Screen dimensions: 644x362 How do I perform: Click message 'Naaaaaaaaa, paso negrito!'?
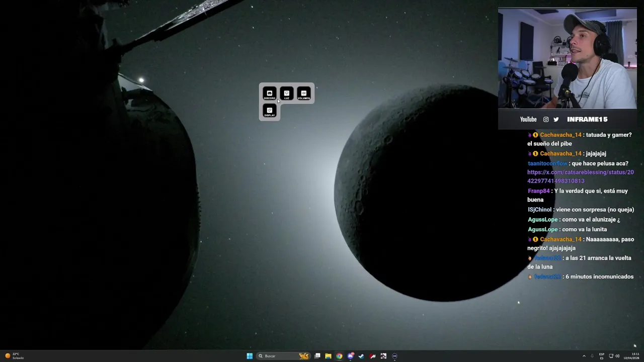click(x=581, y=244)
